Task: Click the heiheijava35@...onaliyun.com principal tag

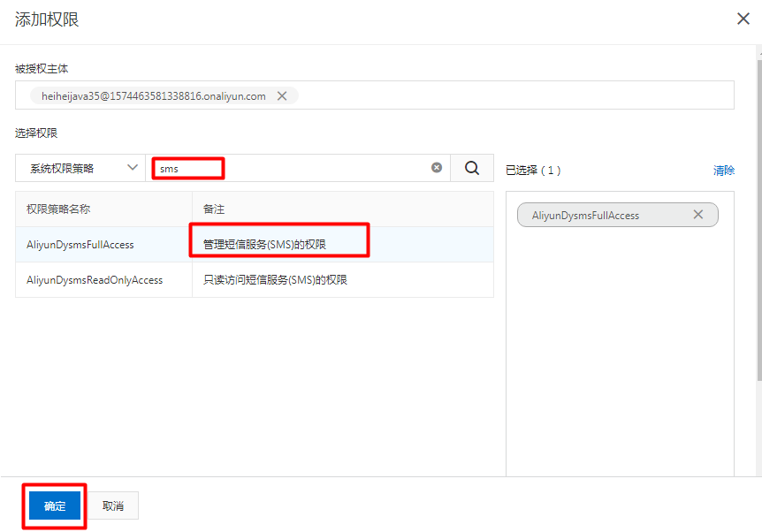Action: [164, 95]
